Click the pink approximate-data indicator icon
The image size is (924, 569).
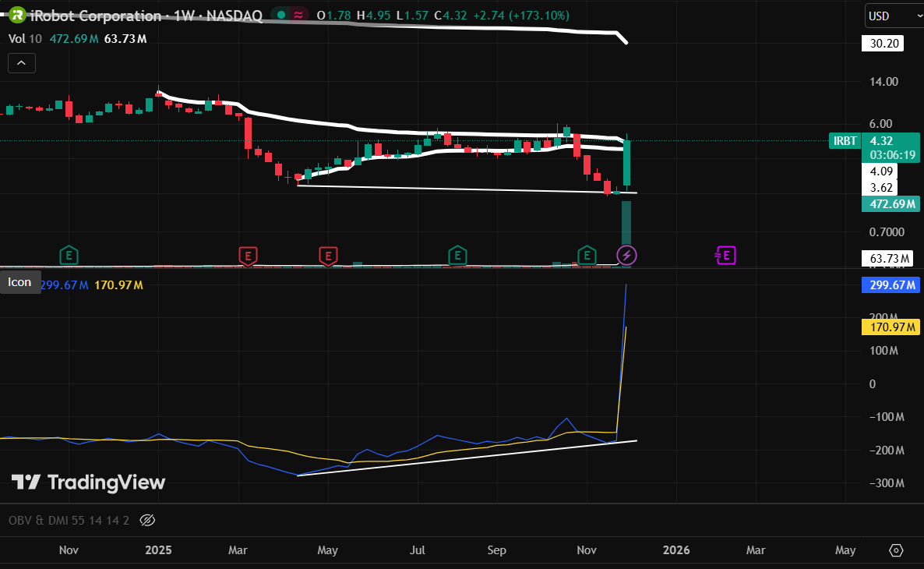point(298,16)
